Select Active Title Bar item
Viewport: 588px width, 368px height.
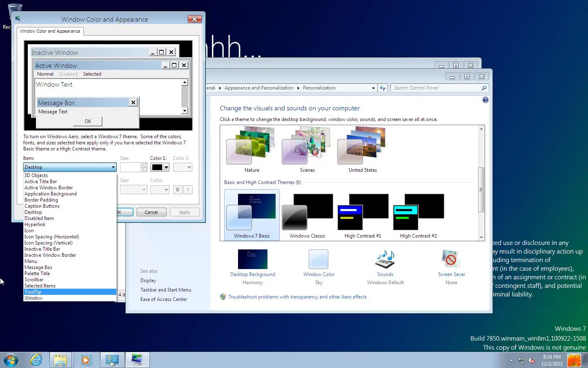click(70, 182)
